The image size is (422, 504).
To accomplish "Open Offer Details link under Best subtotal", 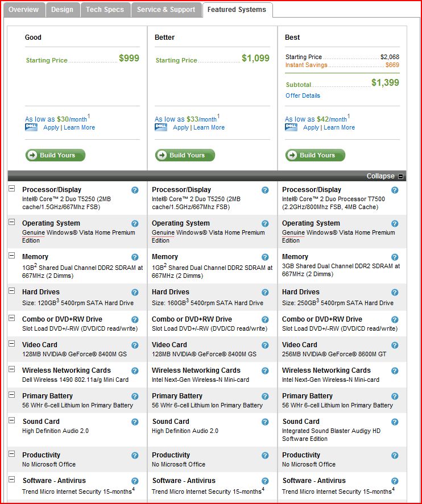I will point(303,95).
